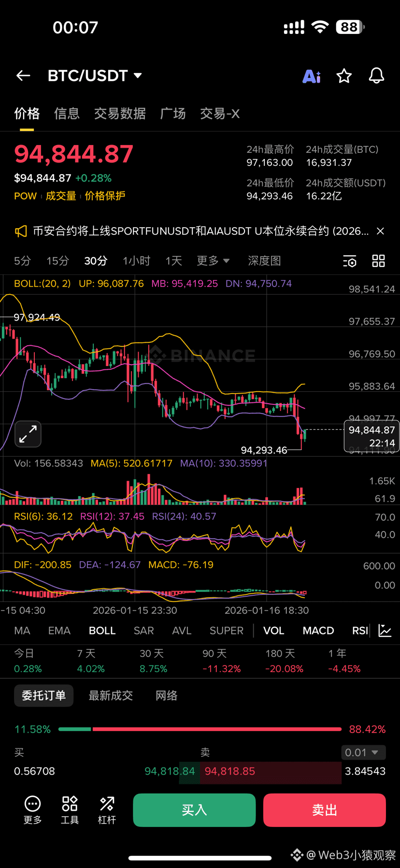Open the BTC/USDT pair selector dropdown
Image resolution: width=400 pixels, height=868 pixels.
tap(95, 75)
